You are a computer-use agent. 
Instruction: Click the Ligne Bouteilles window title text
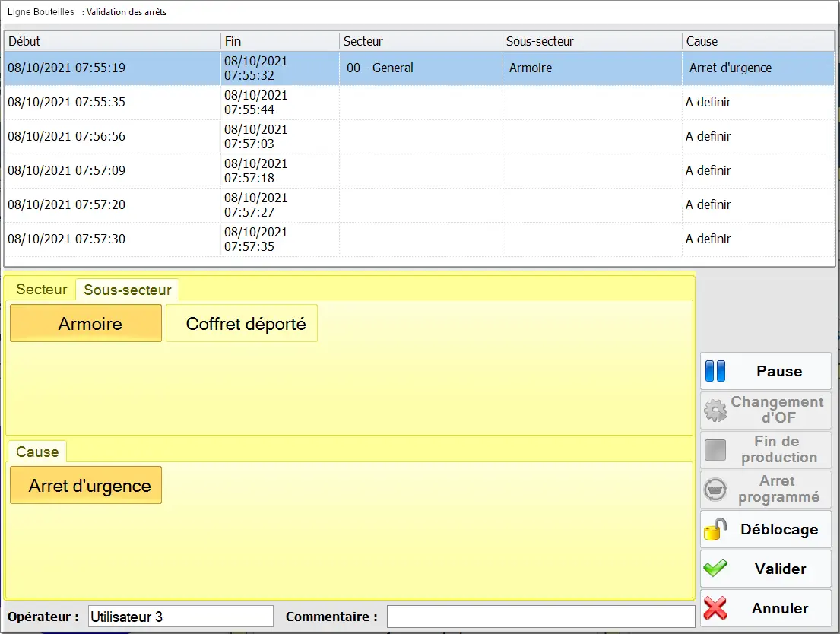[41, 12]
